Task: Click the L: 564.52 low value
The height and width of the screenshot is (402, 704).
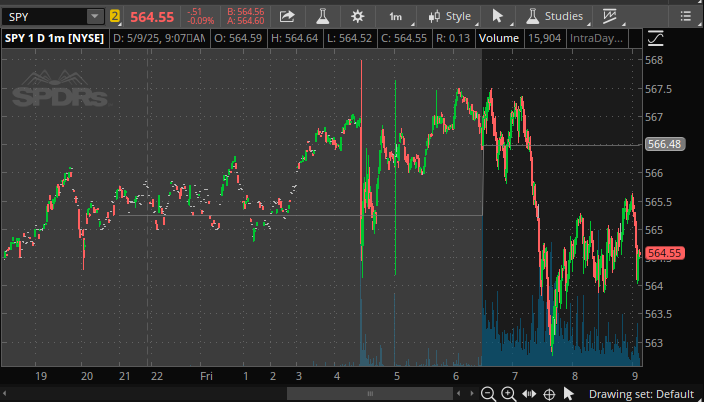Action: pos(349,39)
